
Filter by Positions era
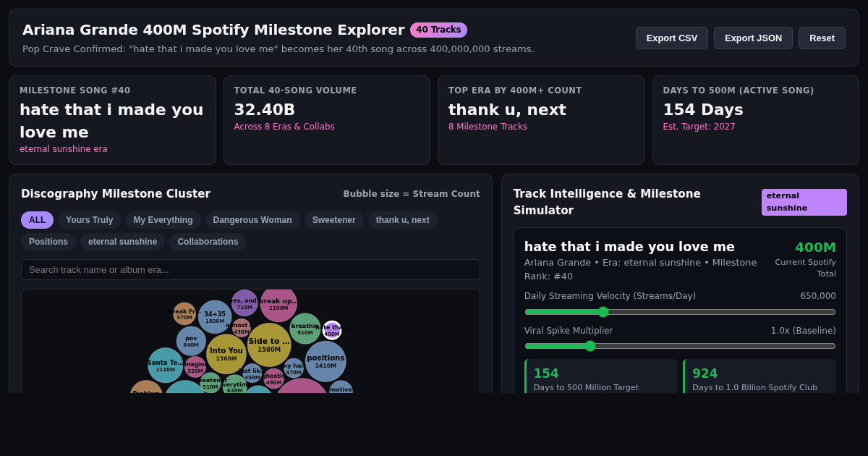click(48, 242)
